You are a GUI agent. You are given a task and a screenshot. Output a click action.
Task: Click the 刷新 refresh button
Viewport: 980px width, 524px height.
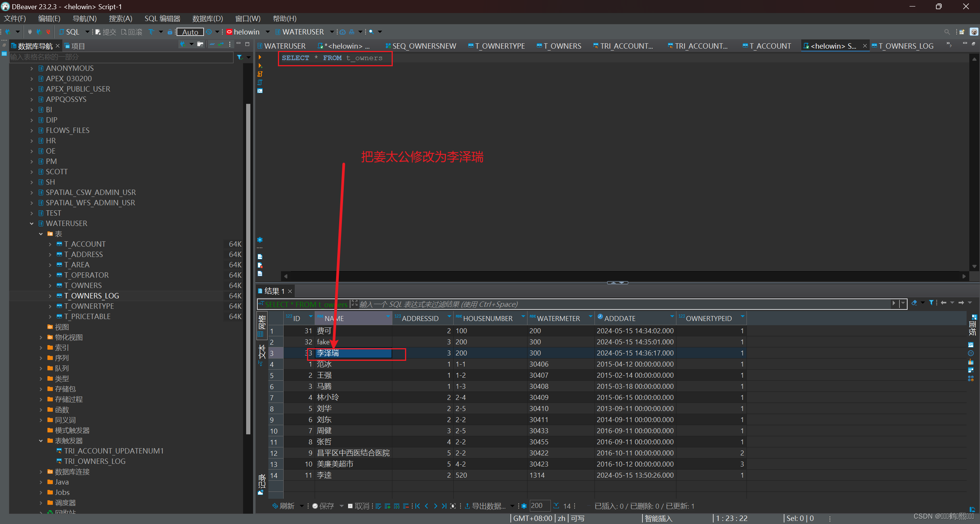tap(283, 506)
